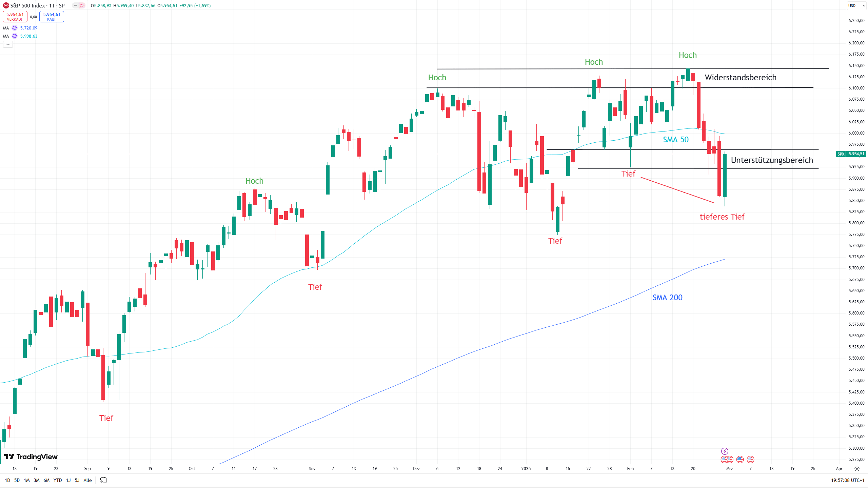Click the close price C5.954,51
Image resolution: width=868 pixels, height=488 pixels.
(x=167, y=6)
